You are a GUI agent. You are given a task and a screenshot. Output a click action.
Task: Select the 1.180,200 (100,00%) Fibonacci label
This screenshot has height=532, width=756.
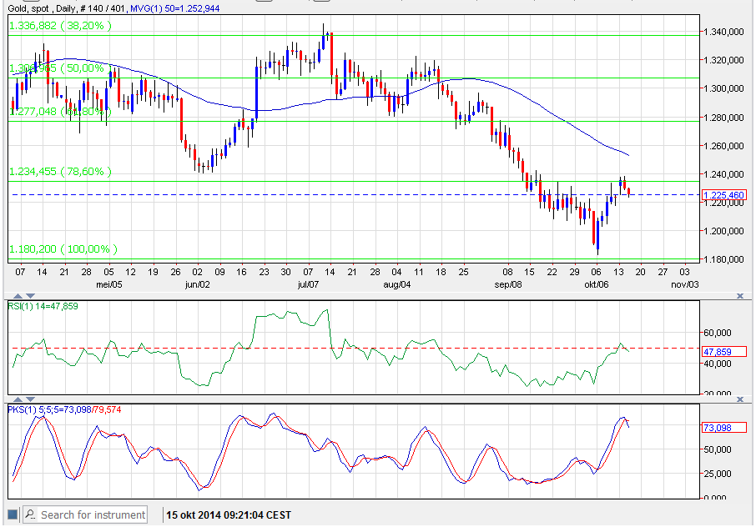[63, 249]
